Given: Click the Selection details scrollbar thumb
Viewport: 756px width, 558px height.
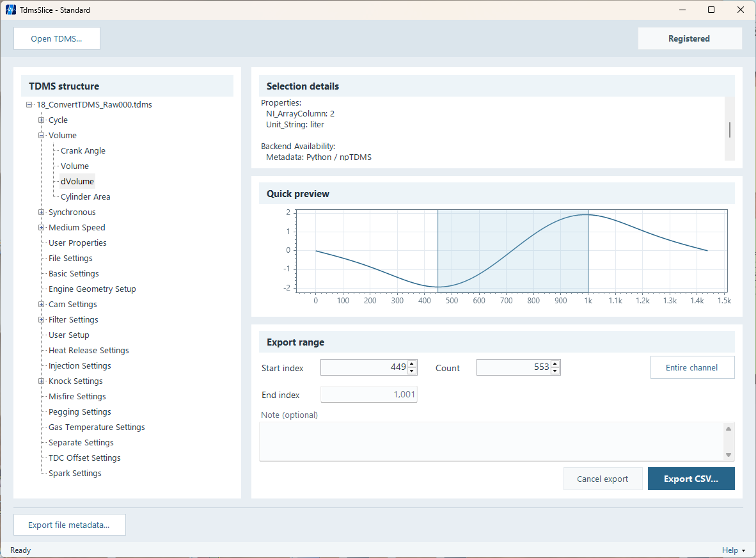Looking at the screenshot, I should 730,130.
